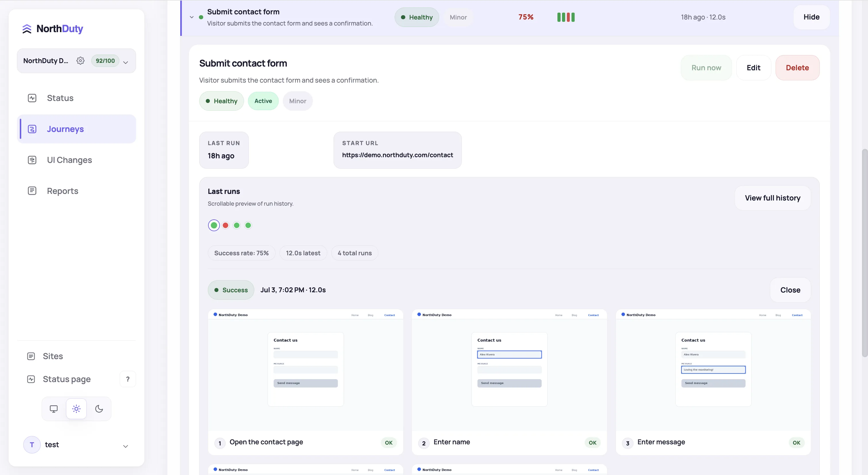Click the Status nav icon
This screenshot has height=475, width=868.
(32, 98)
